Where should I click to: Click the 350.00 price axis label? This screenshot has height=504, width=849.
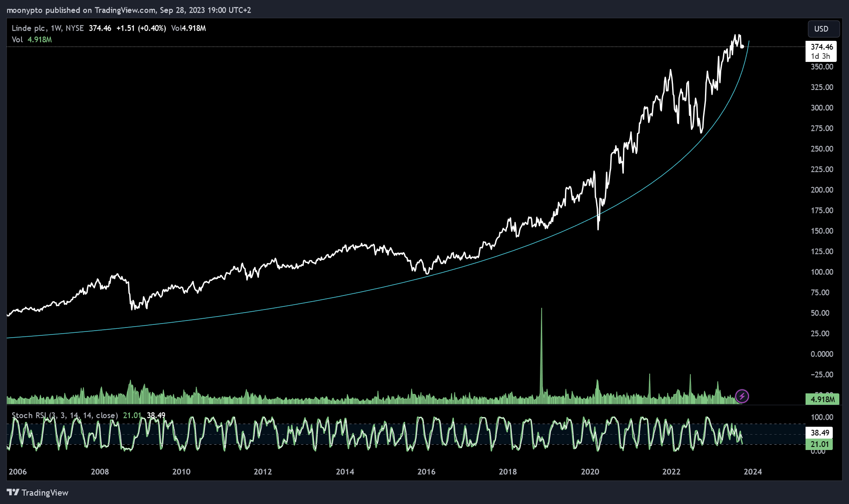(822, 67)
